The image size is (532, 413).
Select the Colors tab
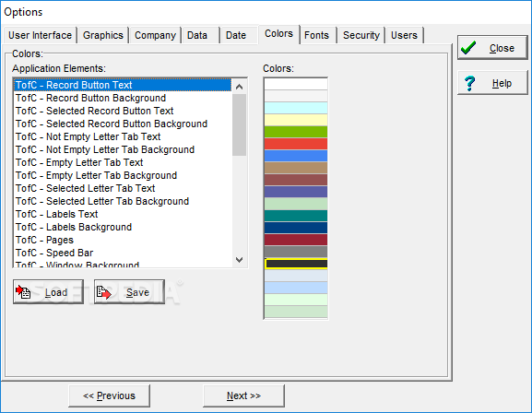(x=278, y=34)
